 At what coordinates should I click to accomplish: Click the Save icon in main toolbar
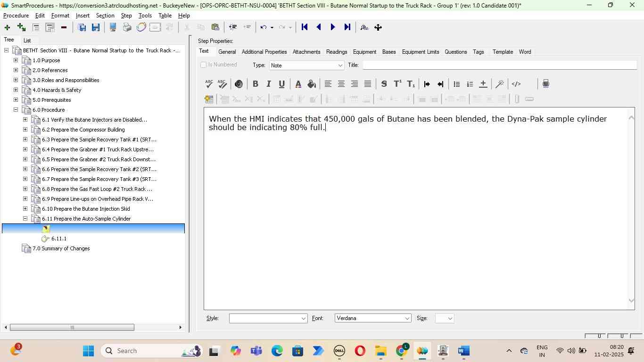click(x=96, y=27)
